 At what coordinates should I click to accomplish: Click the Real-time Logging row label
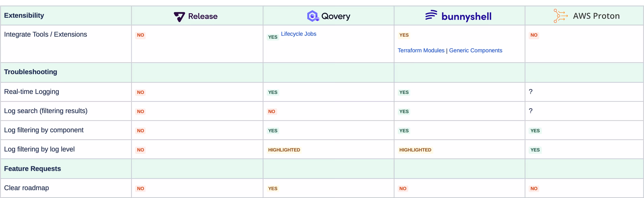point(32,92)
